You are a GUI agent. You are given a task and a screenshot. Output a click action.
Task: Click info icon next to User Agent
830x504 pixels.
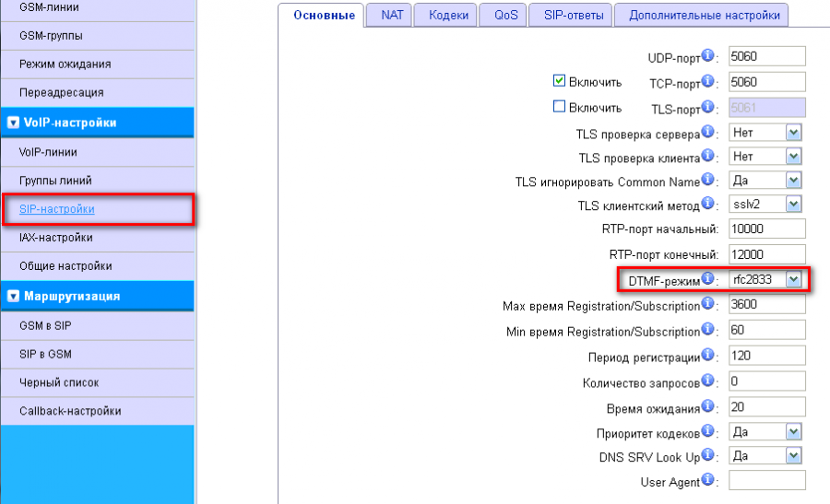(708, 480)
